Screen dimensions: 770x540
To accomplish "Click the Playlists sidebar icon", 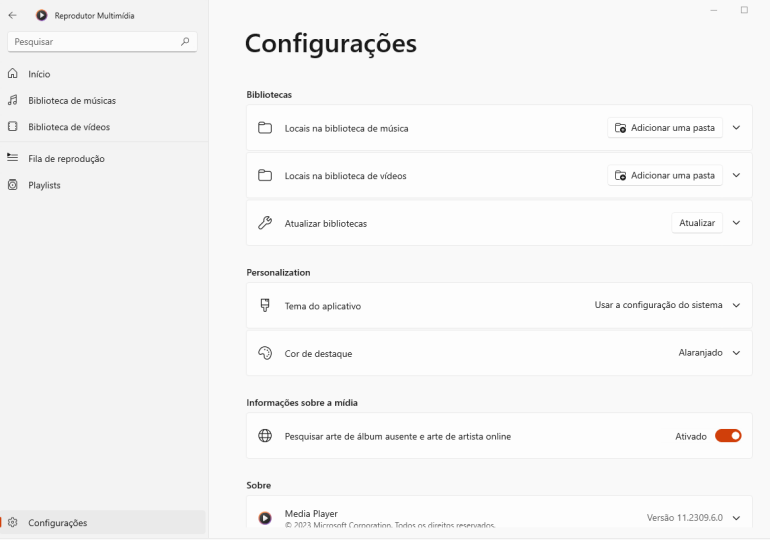I will (13, 185).
